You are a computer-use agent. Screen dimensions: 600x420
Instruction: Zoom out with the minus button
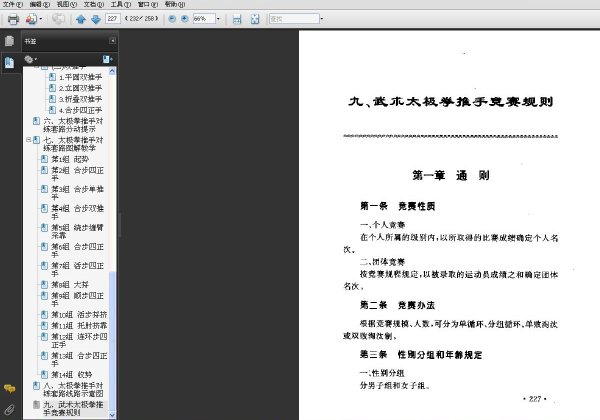pos(172,18)
